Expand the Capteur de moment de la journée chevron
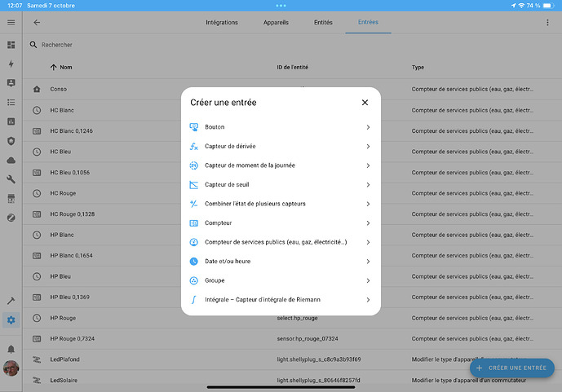 [368, 165]
